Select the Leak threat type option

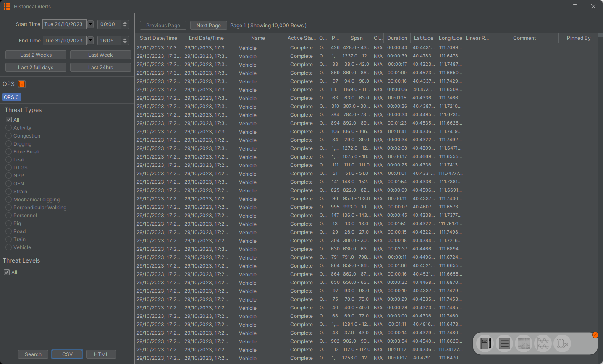(x=9, y=160)
